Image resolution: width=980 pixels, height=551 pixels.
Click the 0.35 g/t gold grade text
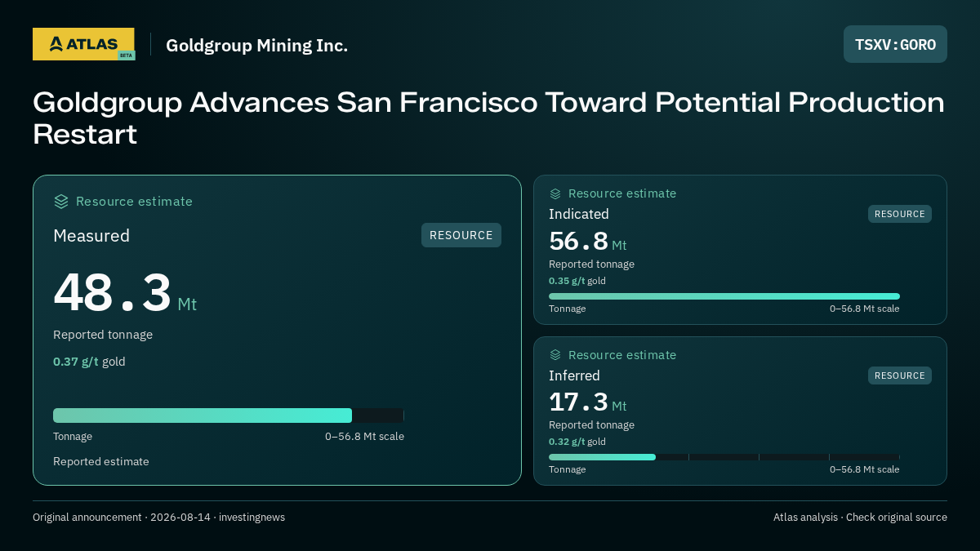pyautogui.click(x=577, y=281)
